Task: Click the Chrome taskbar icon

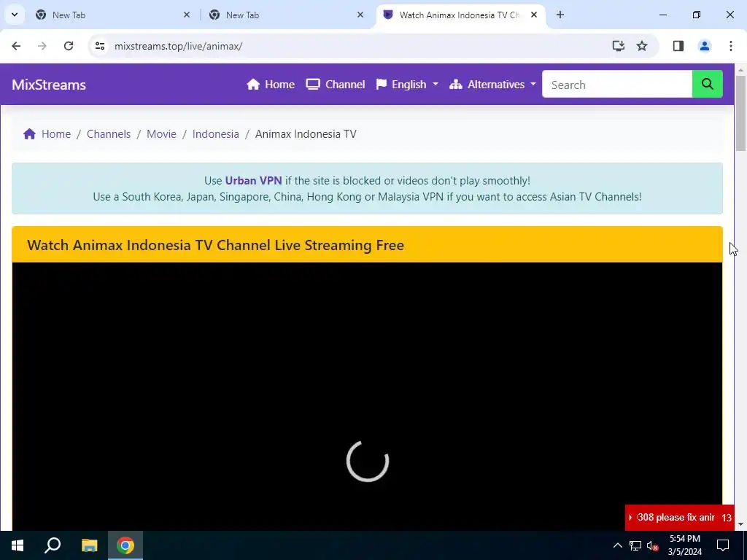Action: pos(125,545)
